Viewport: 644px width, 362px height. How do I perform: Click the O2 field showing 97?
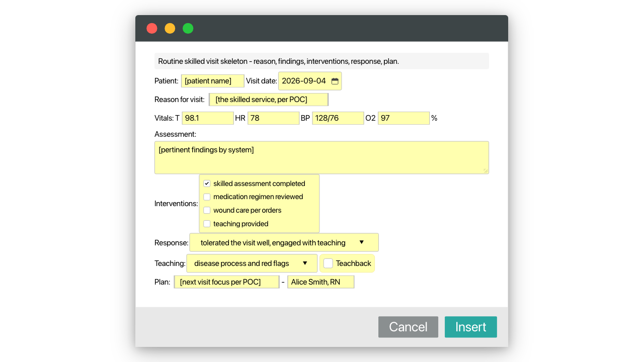pos(404,118)
